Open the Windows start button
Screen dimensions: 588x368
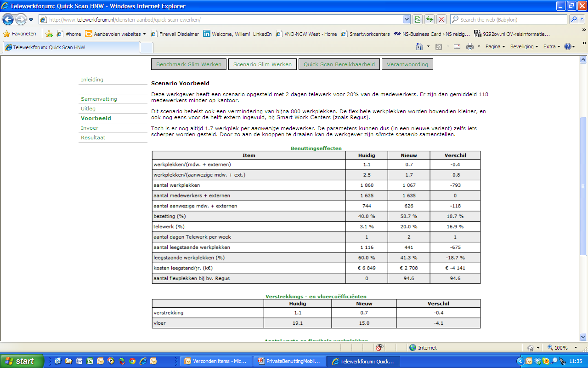pyautogui.click(x=22, y=361)
